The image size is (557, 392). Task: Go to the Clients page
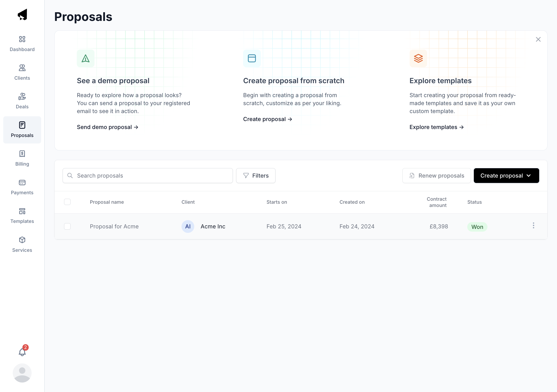point(22,72)
